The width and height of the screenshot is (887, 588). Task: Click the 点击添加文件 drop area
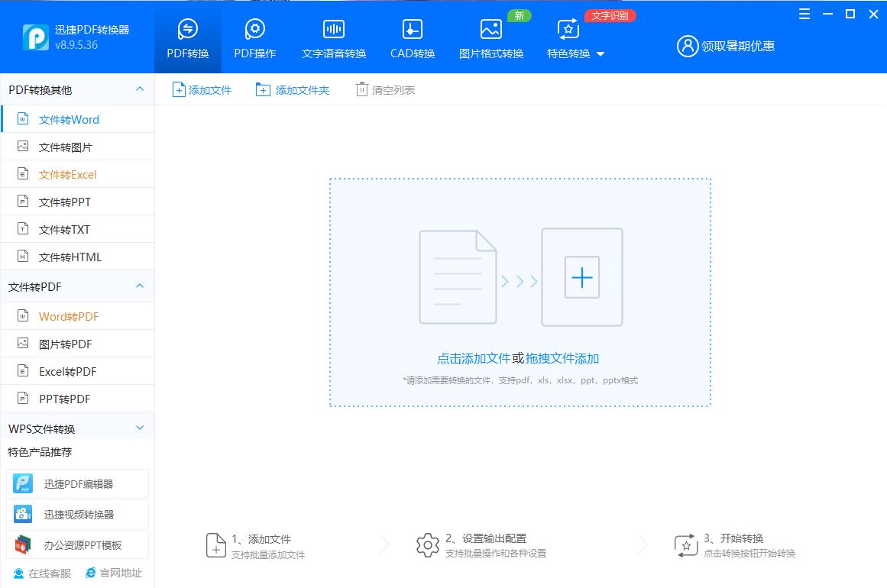point(520,357)
